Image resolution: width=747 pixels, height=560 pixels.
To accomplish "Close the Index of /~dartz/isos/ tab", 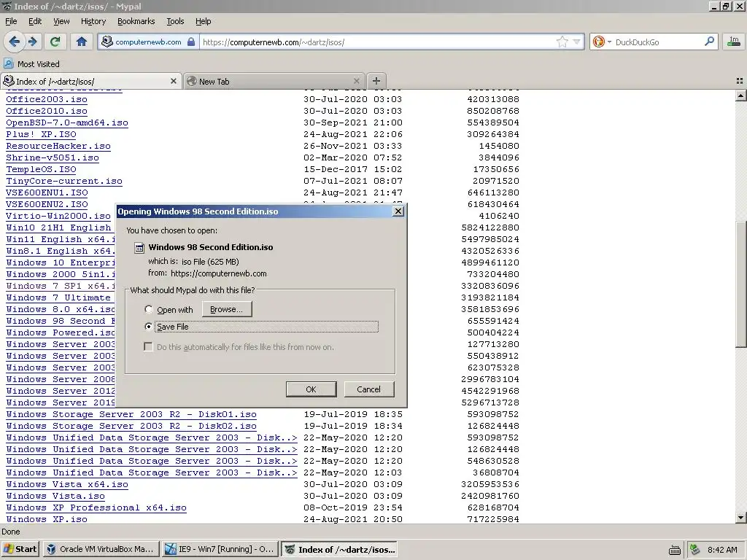I will (x=174, y=82).
